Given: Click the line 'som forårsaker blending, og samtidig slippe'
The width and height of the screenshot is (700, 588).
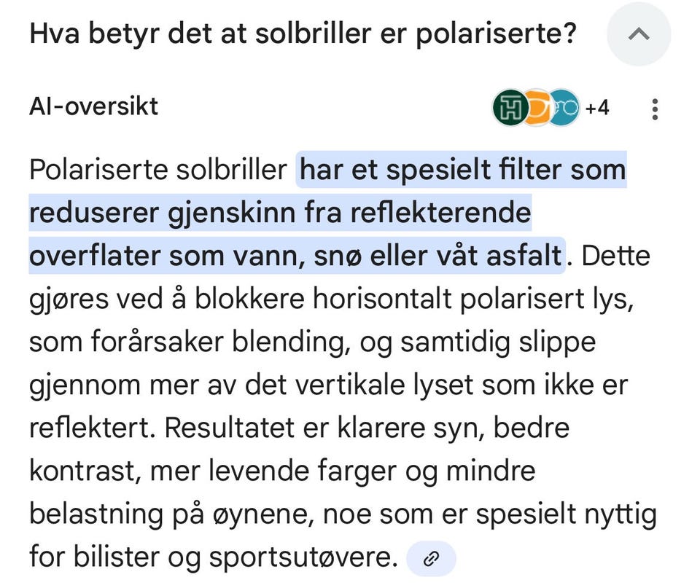Looking at the screenshot, I should click(313, 342).
